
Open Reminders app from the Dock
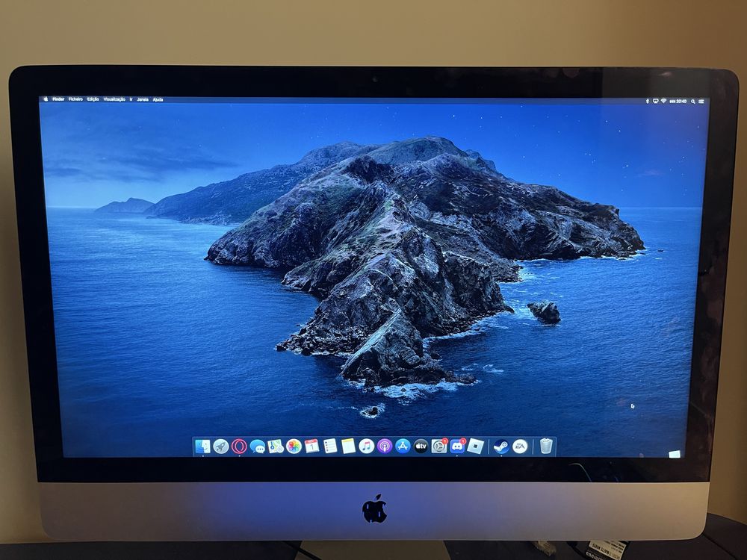(330, 447)
